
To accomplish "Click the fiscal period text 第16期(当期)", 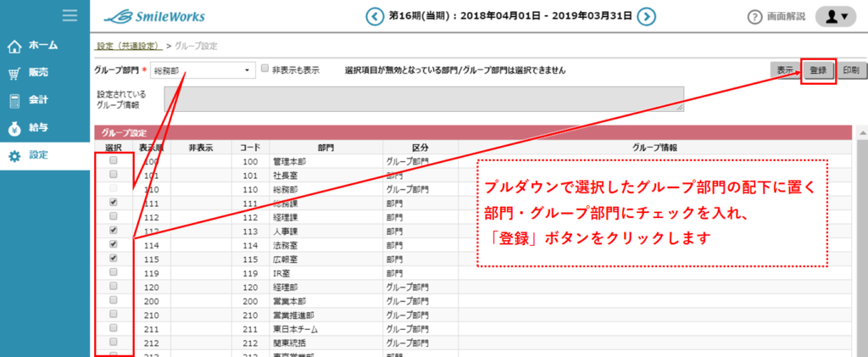I will (x=419, y=16).
